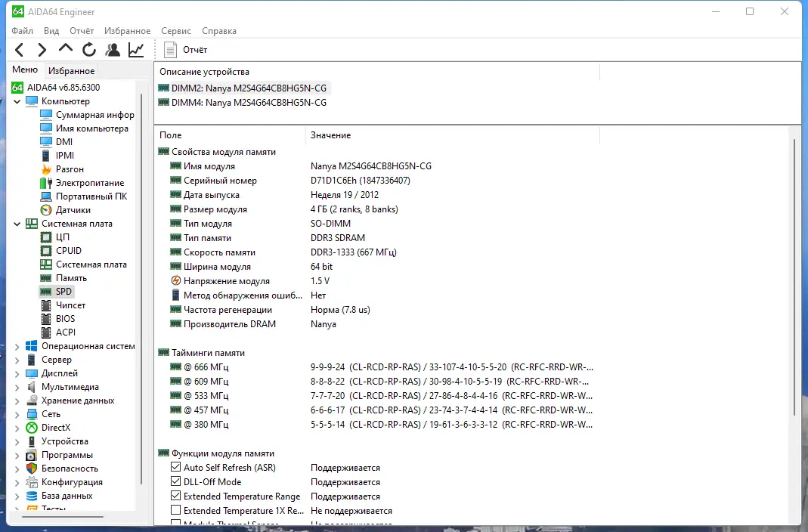Select DIMM2: Nanya M2S4G64CB8HG5N-CG device

242,88
